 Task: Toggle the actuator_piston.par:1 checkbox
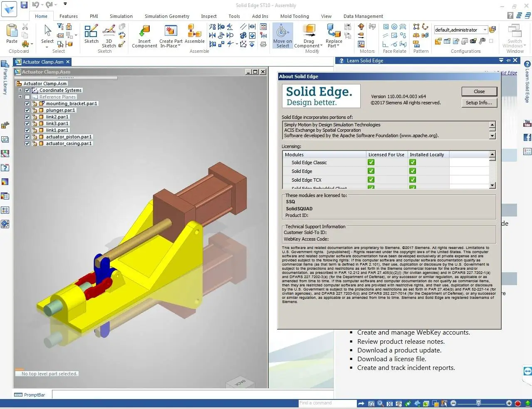[x=27, y=137]
